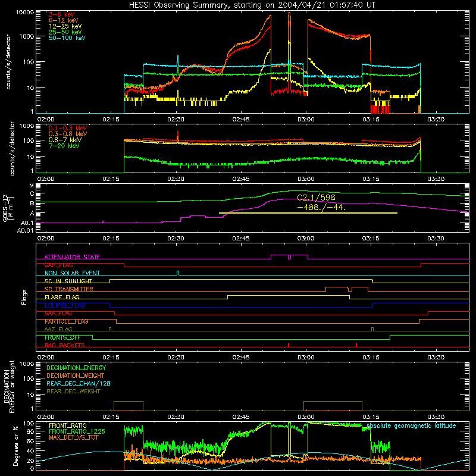This screenshot has height=476, width=476.
Task: Click the REAR_DEC_WEIGHT box near 02:15
Action: [129, 406]
